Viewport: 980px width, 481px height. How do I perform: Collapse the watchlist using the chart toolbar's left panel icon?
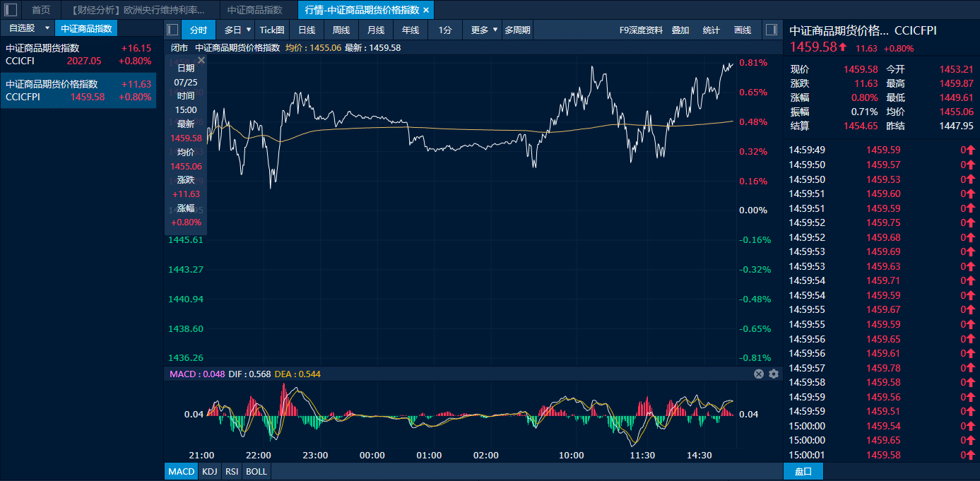(172, 30)
